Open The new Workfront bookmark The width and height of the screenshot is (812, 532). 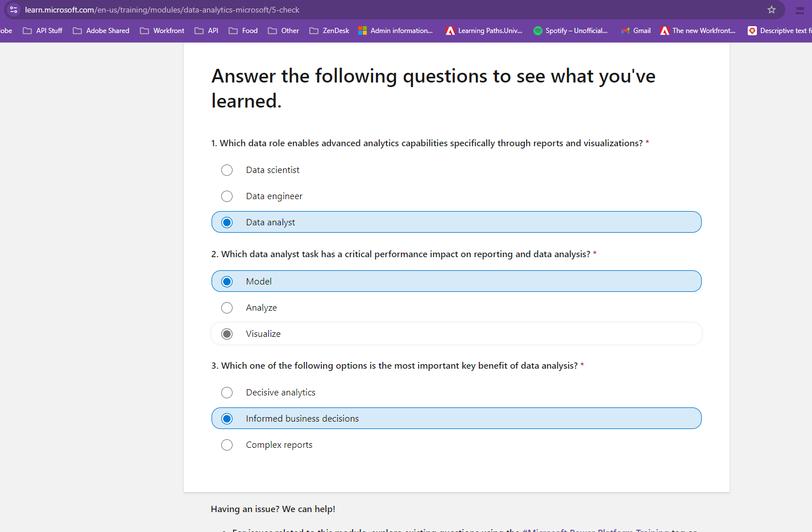pos(698,31)
